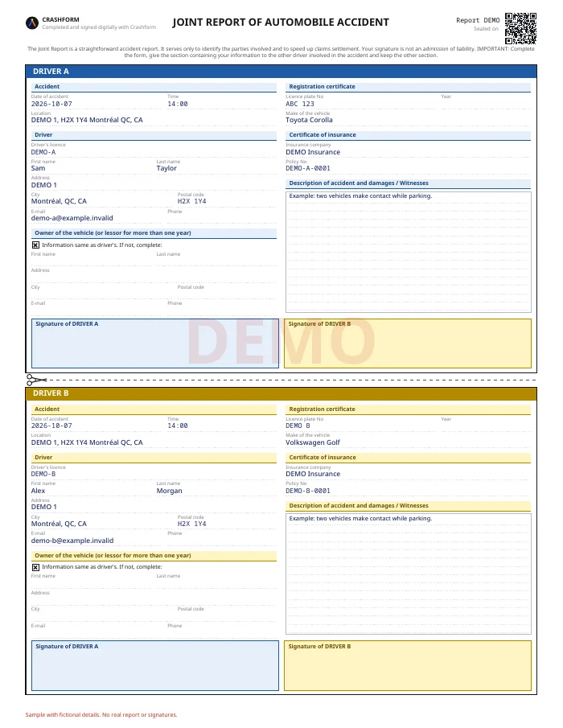The image size is (563, 728).
Task: Click Driver A insurance company 'DEMO Insurance'
Action: [x=313, y=152]
